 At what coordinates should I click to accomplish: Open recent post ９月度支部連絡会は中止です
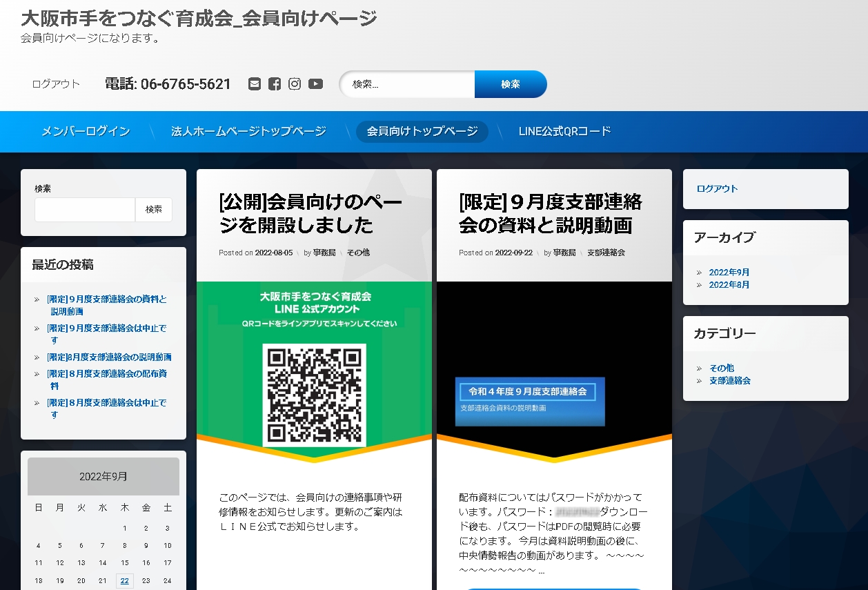107,334
